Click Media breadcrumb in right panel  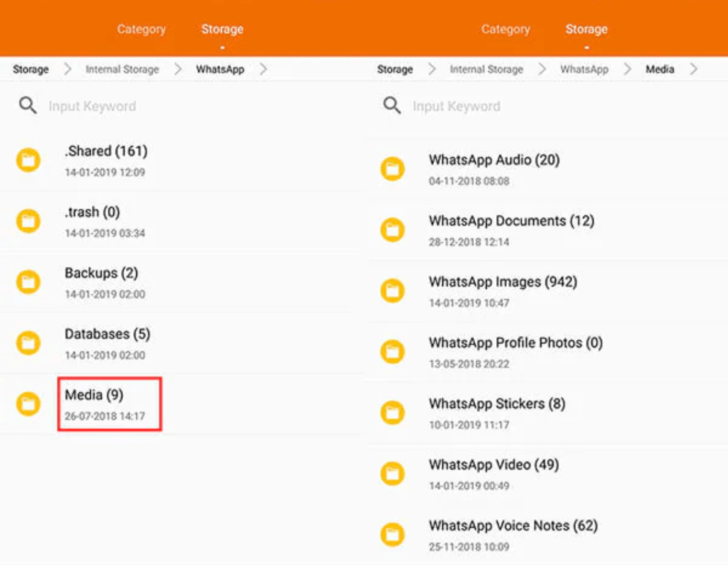pyautogui.click(x=660, y=69)
